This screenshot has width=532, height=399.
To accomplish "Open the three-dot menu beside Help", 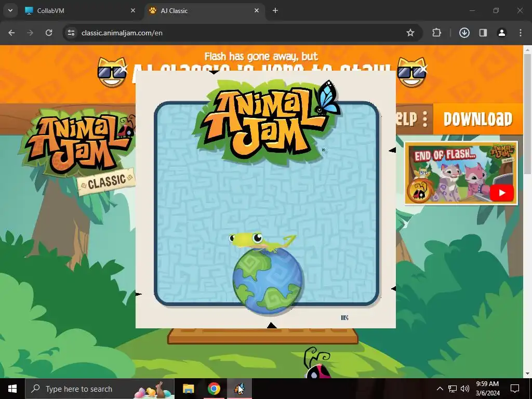I will (425, 119).
